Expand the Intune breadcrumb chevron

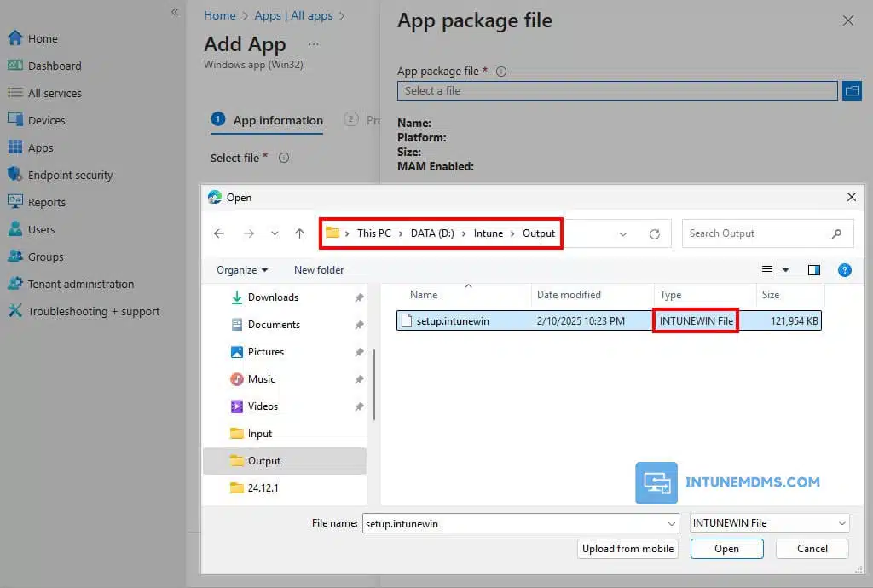click(512, 233)
